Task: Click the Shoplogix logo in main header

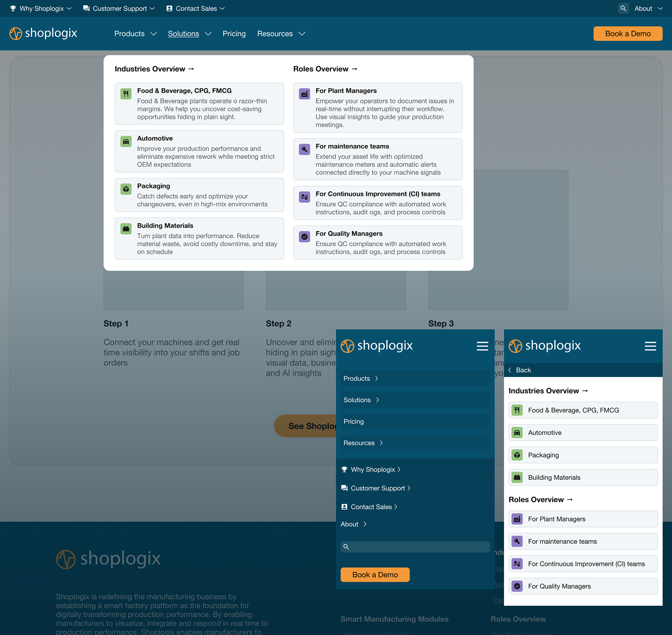Action: (x=43, y=33)
